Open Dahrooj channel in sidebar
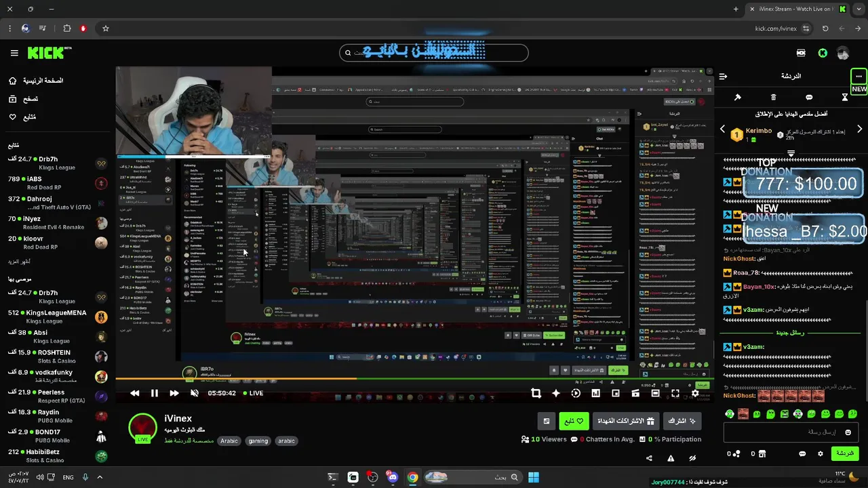The width and height of the screenshot is (868, 488). coord(58,203)
